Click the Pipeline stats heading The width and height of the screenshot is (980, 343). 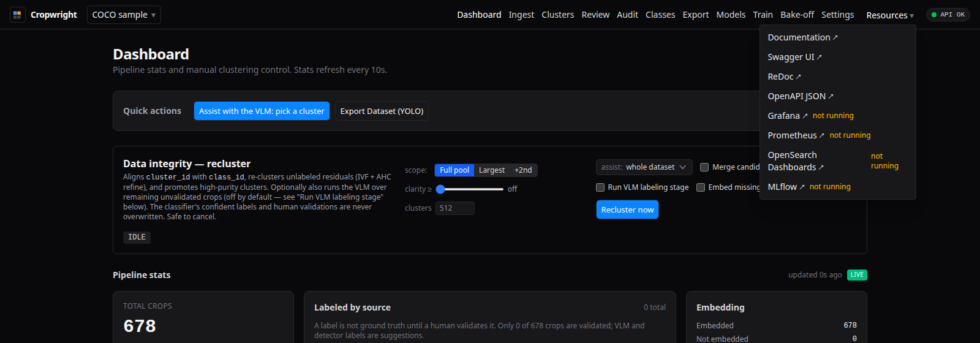pos(141,275)
